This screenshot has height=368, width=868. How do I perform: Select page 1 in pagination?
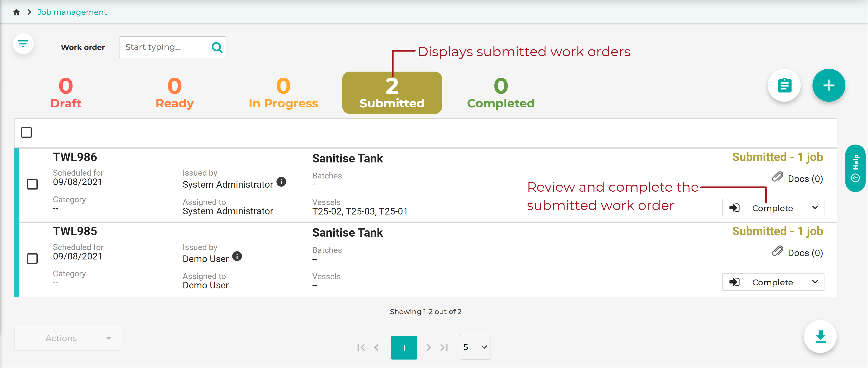tap(404, 348)
